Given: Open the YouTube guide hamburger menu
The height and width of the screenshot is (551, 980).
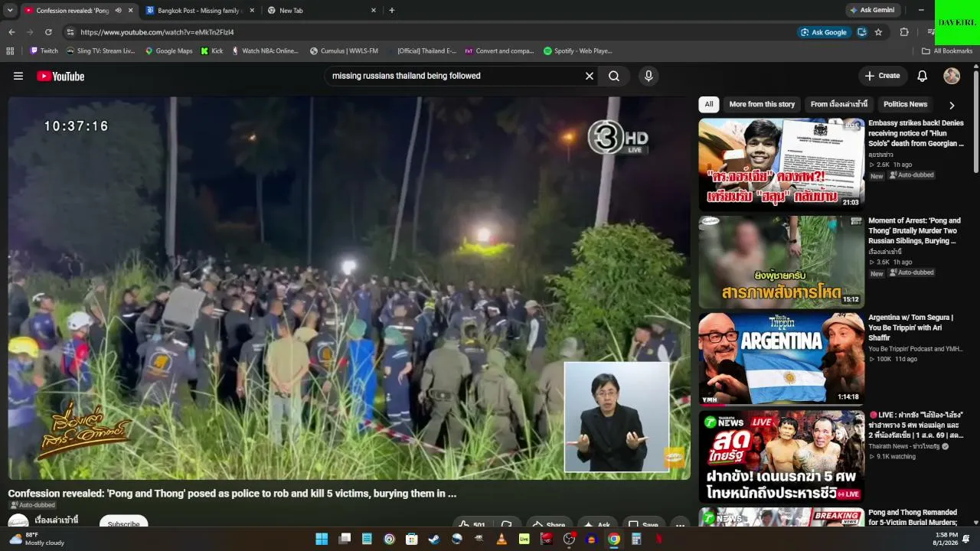Looking at the screenshot, I should tap(18, 76).
